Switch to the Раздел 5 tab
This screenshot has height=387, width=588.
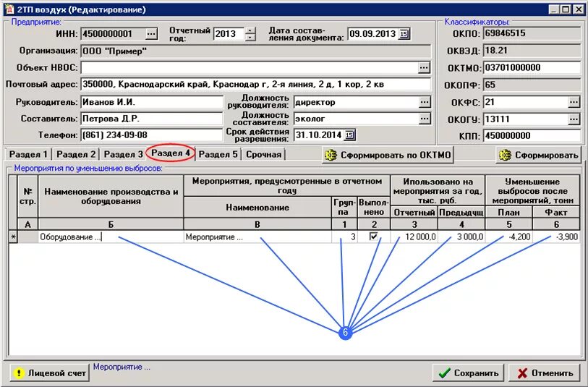pos(218,154)
